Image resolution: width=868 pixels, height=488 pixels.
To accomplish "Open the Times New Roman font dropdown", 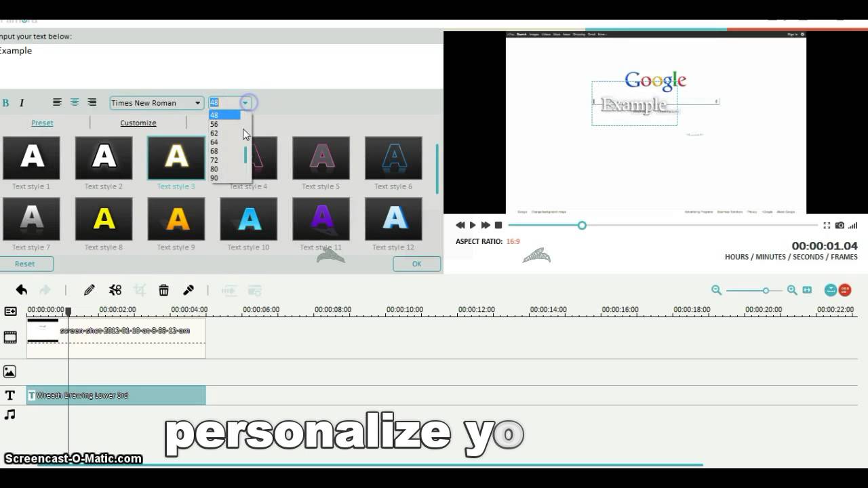I will [x=157, y=103].
